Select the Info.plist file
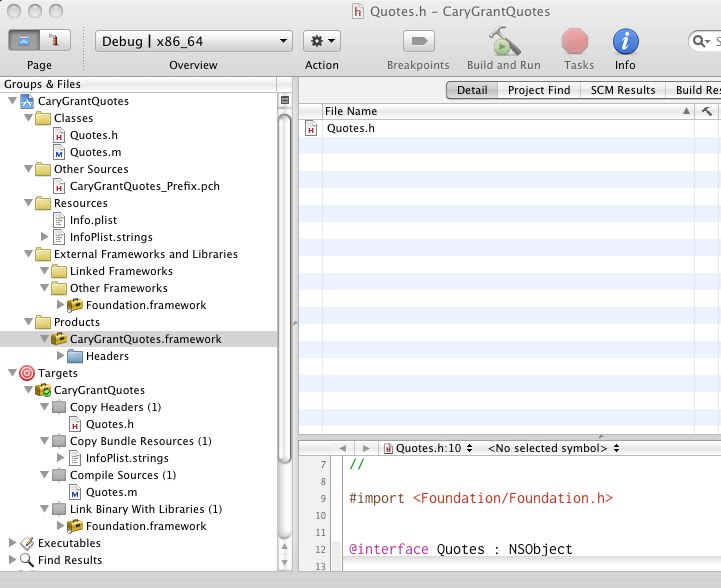Screen dimensions: 721x588 93,220
